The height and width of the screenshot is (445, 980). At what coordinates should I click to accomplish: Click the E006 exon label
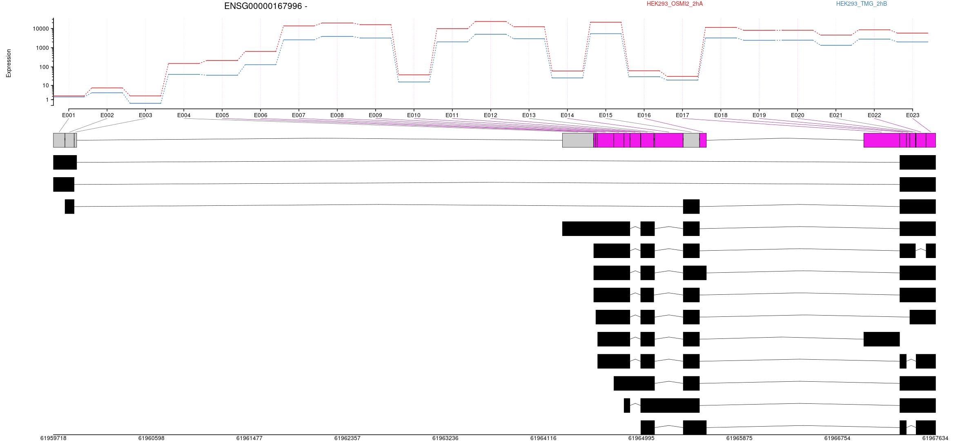261,115
